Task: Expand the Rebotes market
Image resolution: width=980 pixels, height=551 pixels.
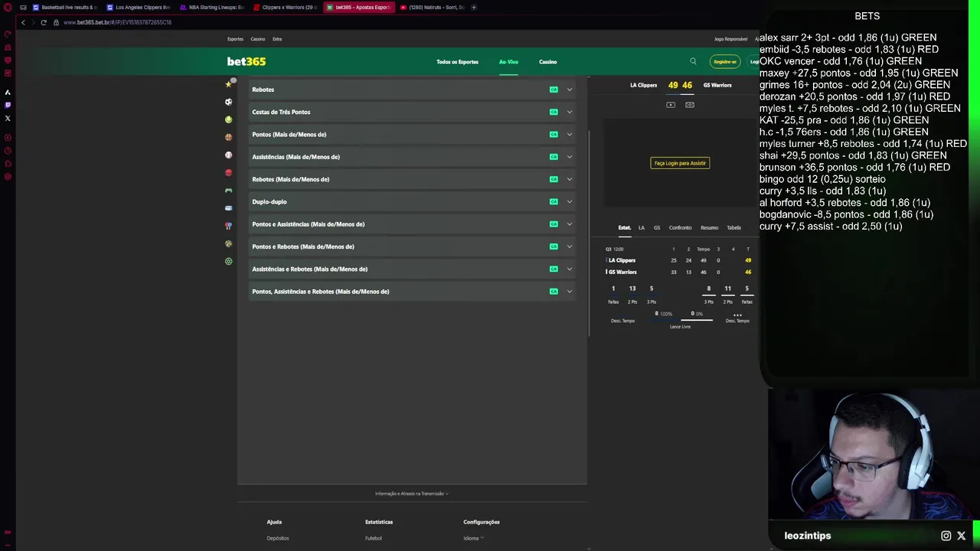Action: click(412, 90)
